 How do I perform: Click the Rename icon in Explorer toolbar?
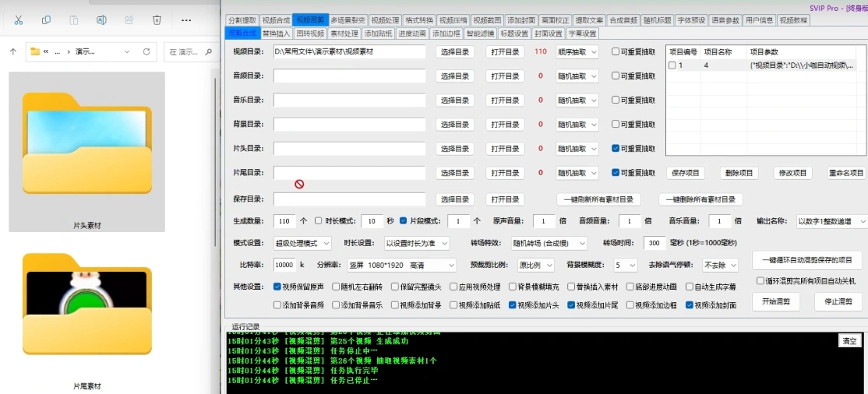pyautogui.click(x=101, y=19)
